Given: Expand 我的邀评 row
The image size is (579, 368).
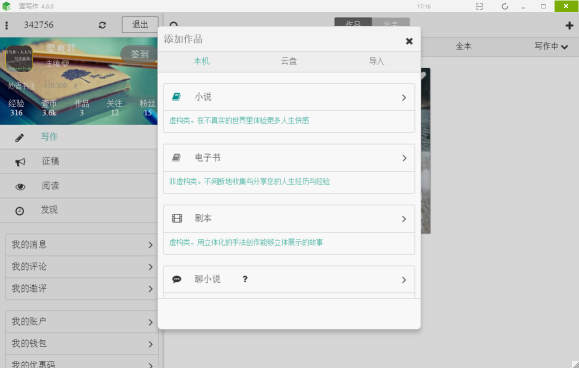Looking at the screenshot, I should [x=82, y=289].
